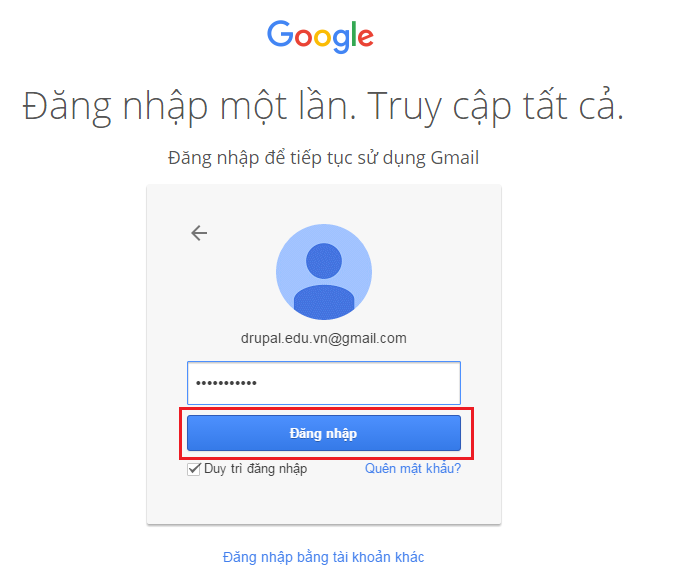The image size is (675, 579).
Task: Click the red letter e ending the Google logo
Action: pyautogui.click(x=365, y=37)
